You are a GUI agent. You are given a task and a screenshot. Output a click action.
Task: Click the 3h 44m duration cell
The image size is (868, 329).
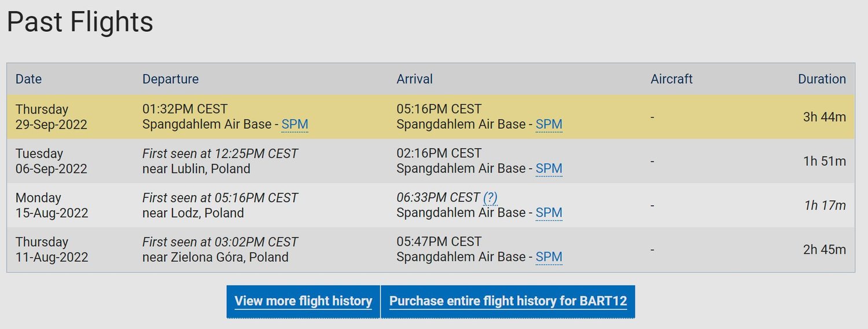[824, 117]
